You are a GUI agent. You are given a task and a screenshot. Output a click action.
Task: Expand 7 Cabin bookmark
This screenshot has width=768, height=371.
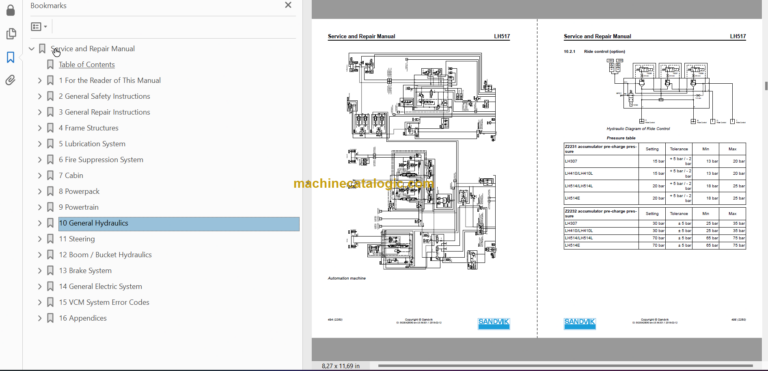click(40, 175)
